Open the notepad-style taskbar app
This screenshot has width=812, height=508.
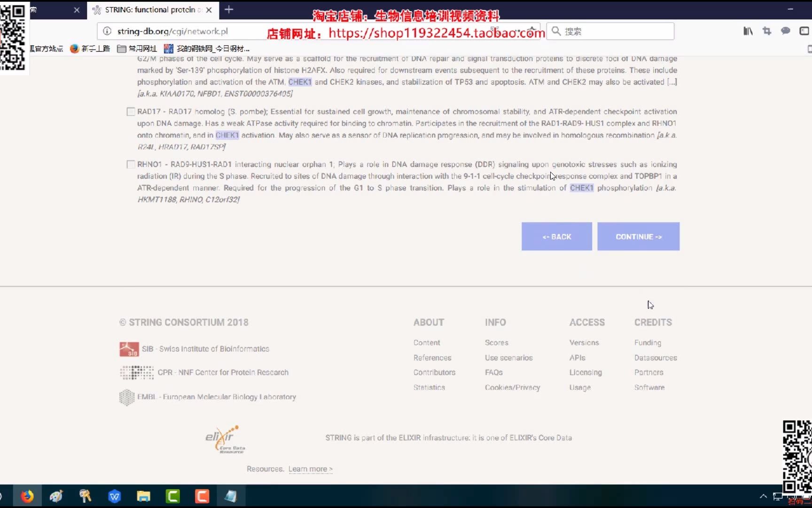(x=231, y=496)
